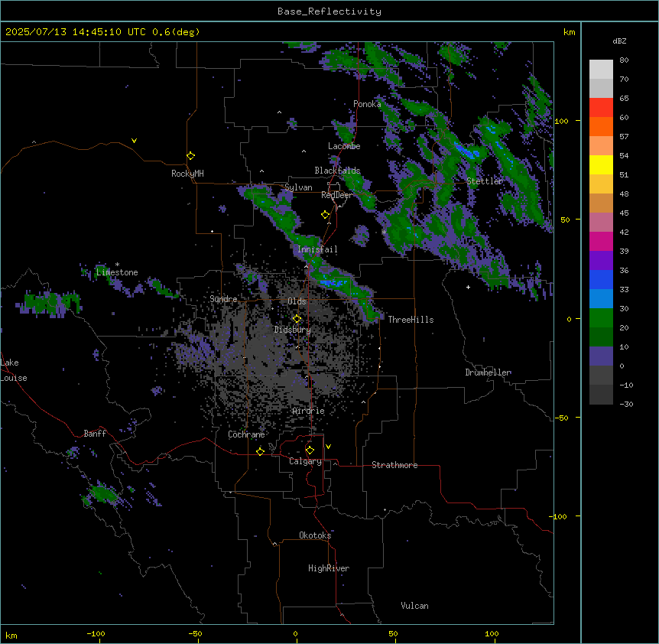Click the 57 label in dBZ legend

coord(624,137)
